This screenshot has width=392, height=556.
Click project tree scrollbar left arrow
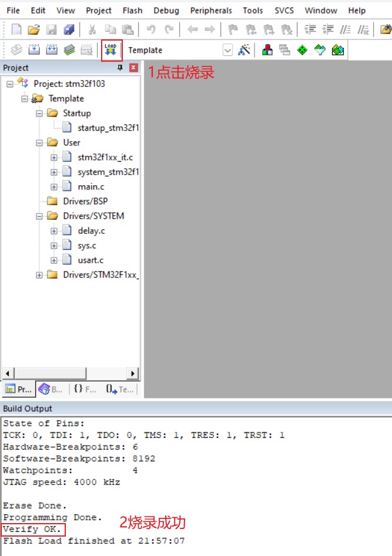coord(8,373)
